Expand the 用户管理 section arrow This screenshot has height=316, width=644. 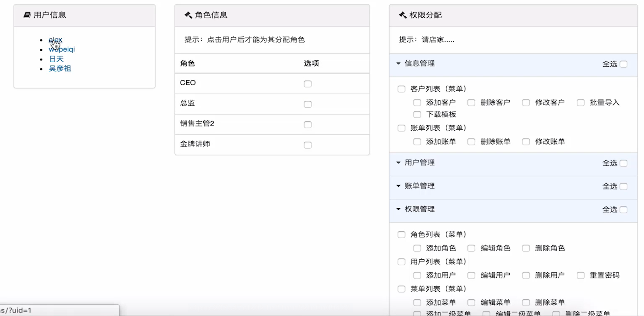398,163
